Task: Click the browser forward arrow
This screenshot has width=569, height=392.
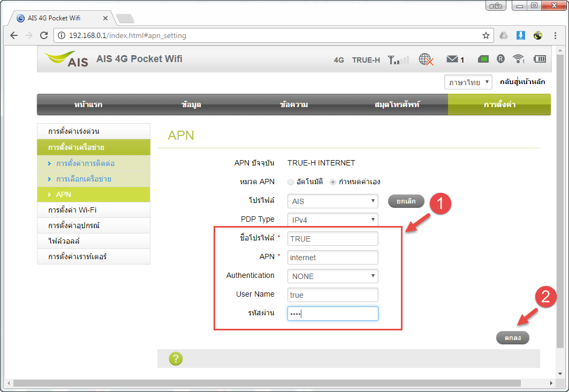Action: [x=29, y=35]
